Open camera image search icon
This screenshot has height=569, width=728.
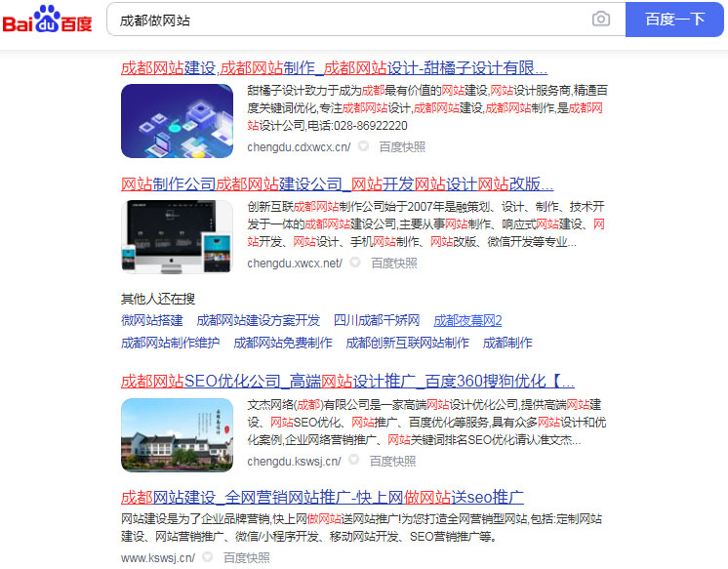[601, 20]
